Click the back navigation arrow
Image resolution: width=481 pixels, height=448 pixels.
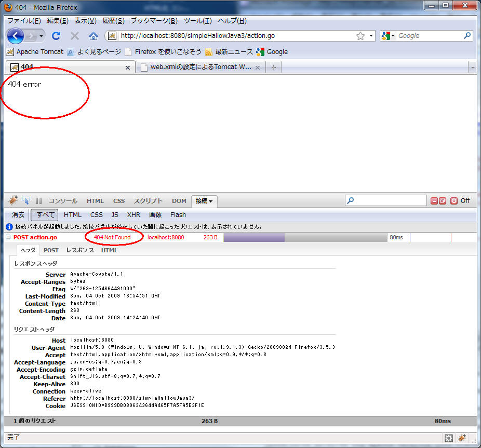click(x=16, y=36)
